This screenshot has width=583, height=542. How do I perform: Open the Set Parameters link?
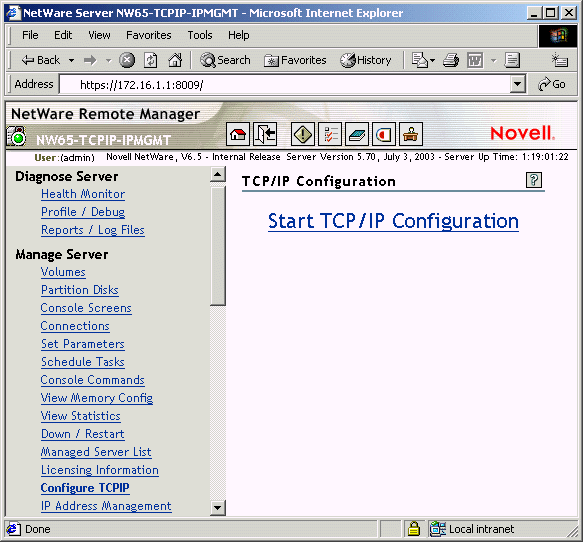pos(83,344)
